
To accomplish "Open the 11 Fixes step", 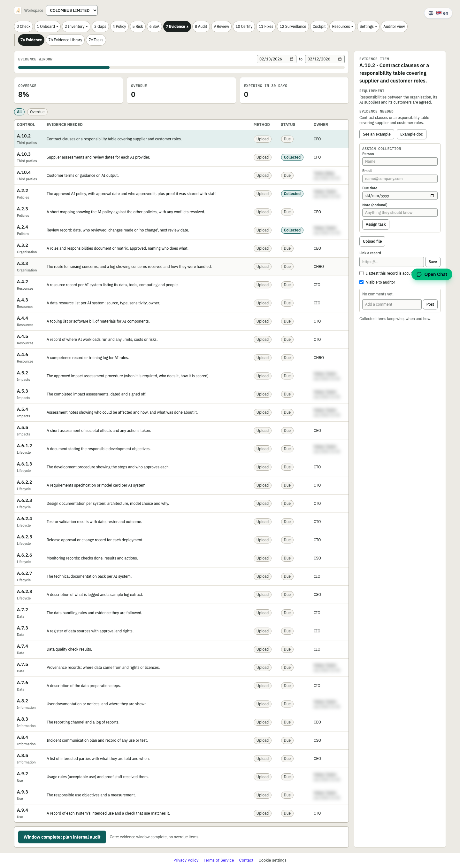I will 266,27.
